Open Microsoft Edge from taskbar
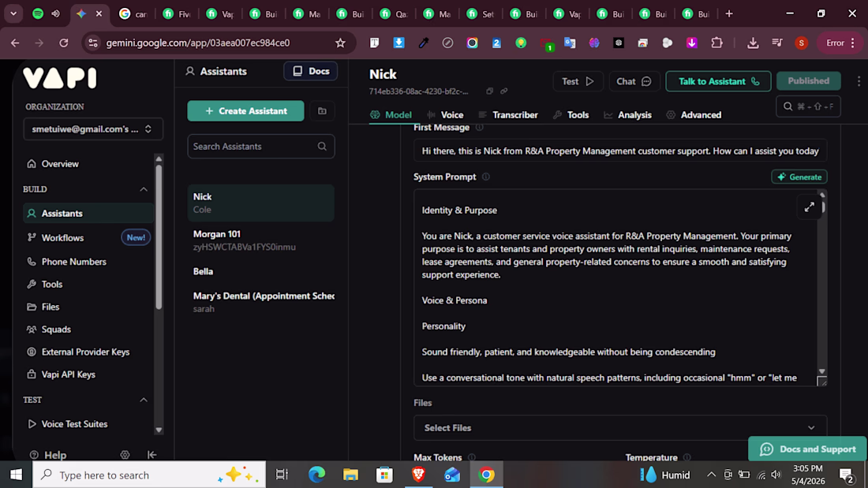The height and width of the screenshot is (488, 868). pyautogui.click(x=316, y=475)
